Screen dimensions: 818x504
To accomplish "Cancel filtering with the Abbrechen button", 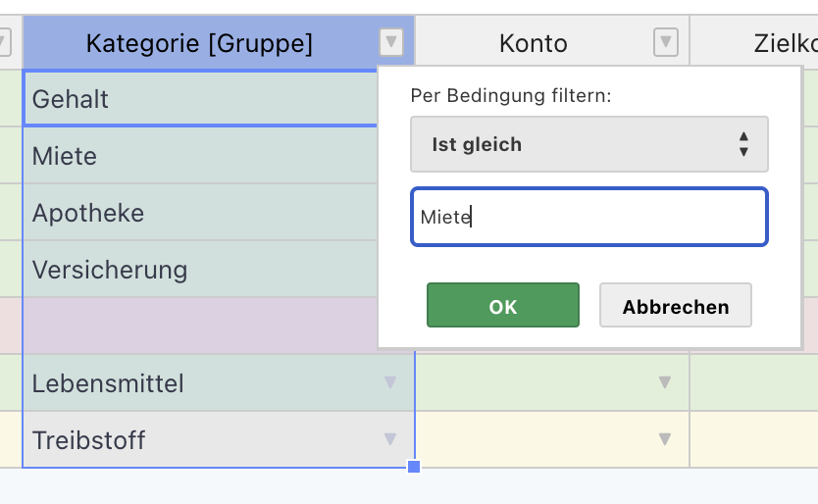I will pos(675,306).
